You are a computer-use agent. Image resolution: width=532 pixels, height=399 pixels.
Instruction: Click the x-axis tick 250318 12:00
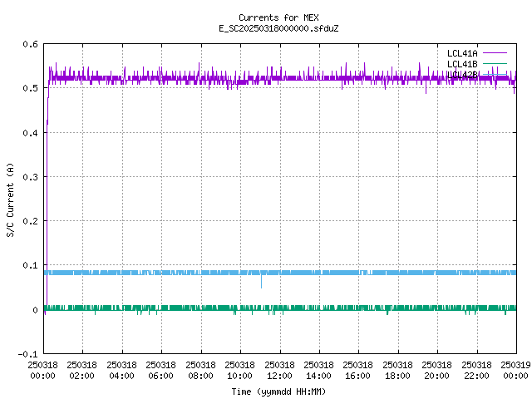279,370
